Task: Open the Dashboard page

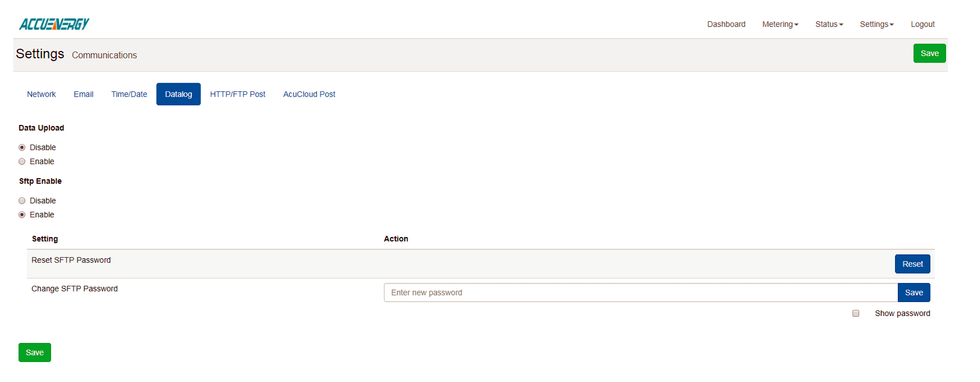Action: (x=726, y=24)
